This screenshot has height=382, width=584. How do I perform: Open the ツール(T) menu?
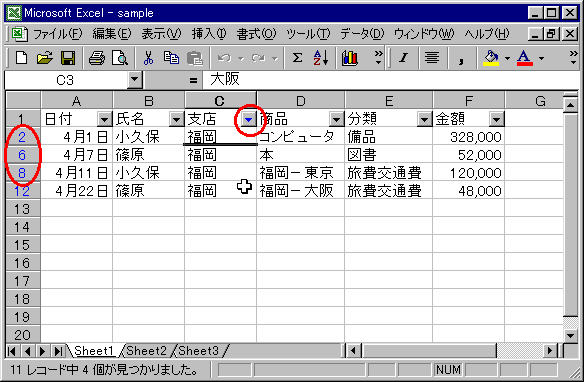pos(308,34)
